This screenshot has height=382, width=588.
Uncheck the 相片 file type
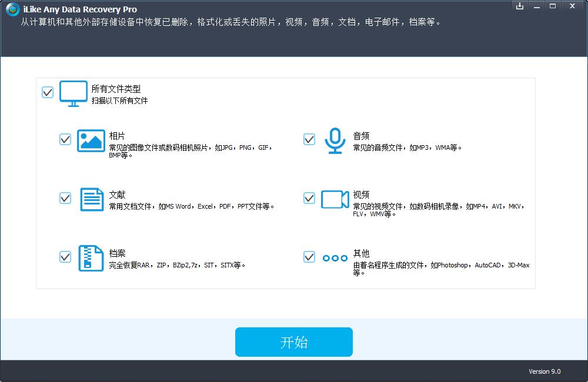click(65, 139)
